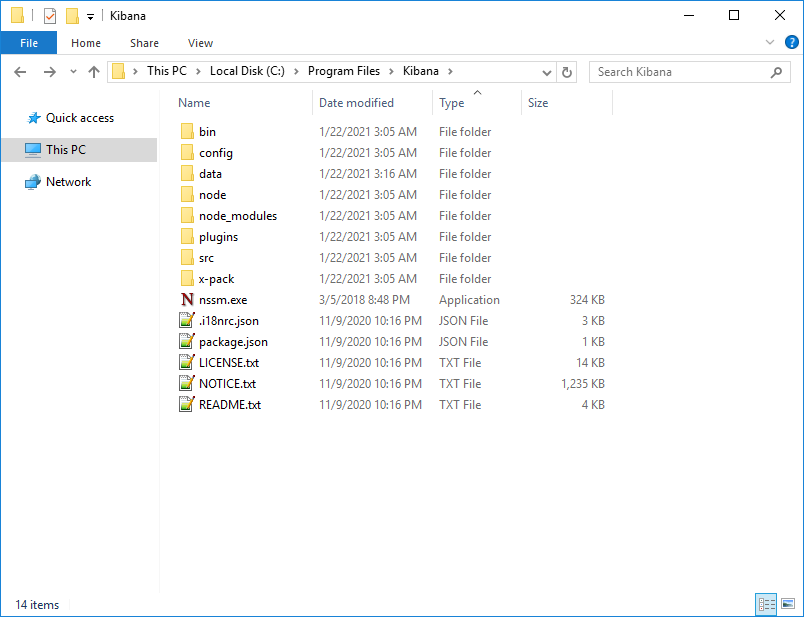The width and height of the screenshot is (804, 617).
Task: Open Explorer help via question mark icon
Action: pos(791,42)
